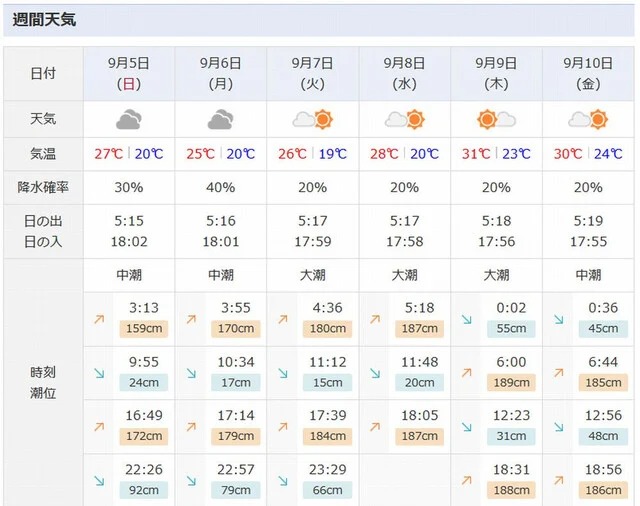The width and height of the screenshot is (640, 506).
Task: Click the weather icon for 9月10日
Action: click(588, 120)
